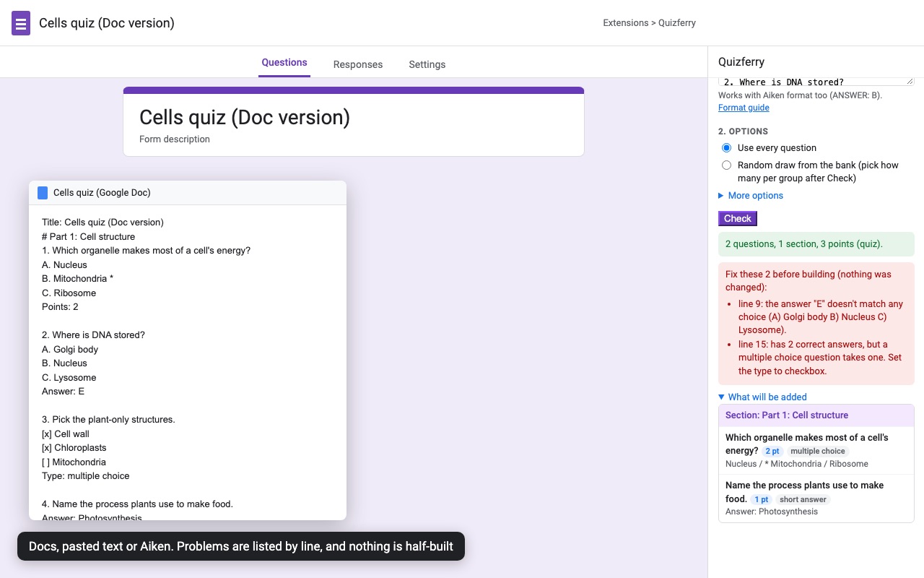Click the Quizferry sidebar title
This screenshot has height=578, width=924.
(741, 62)
